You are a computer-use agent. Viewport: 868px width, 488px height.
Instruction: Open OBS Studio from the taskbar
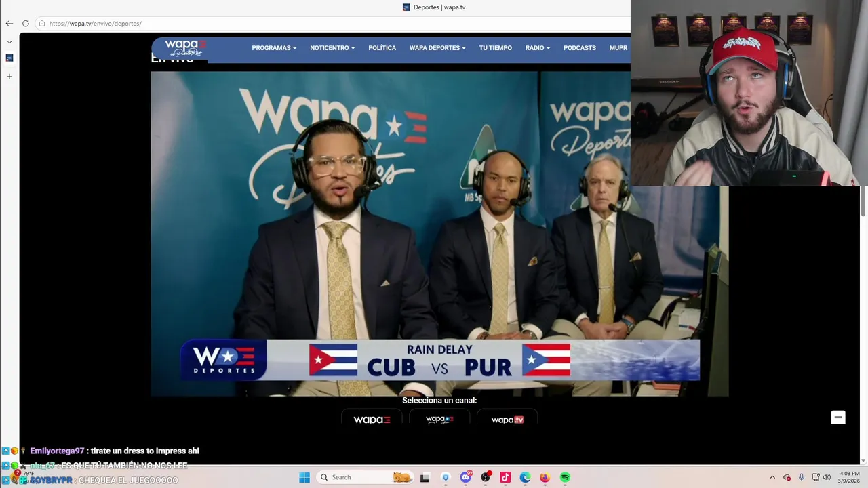tap(486, 477)
